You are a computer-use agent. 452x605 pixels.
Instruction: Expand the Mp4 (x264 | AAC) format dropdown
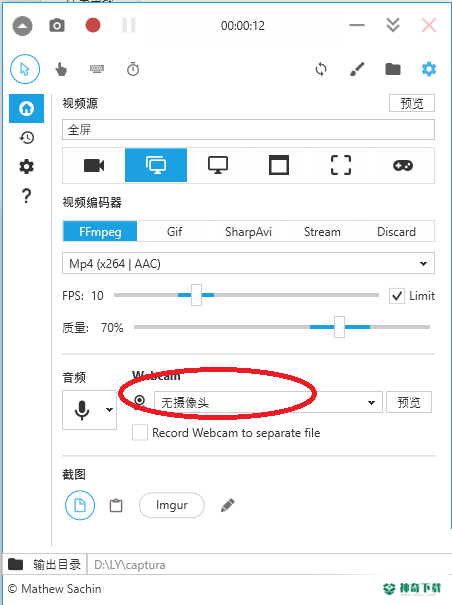(x=248, y=264)
